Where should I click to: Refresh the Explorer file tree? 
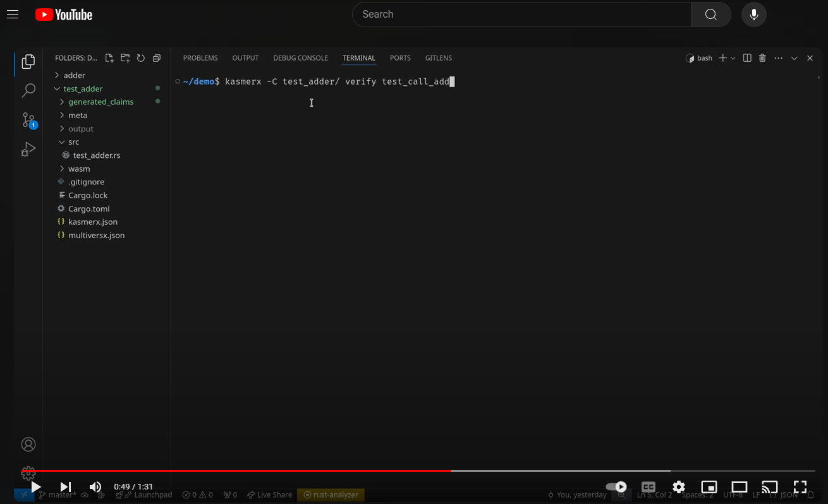141,58
